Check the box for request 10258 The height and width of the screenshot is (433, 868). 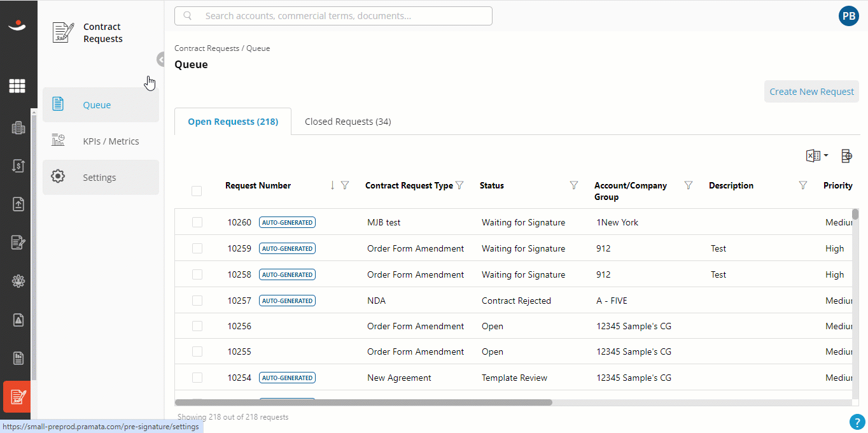pos(197,274)
